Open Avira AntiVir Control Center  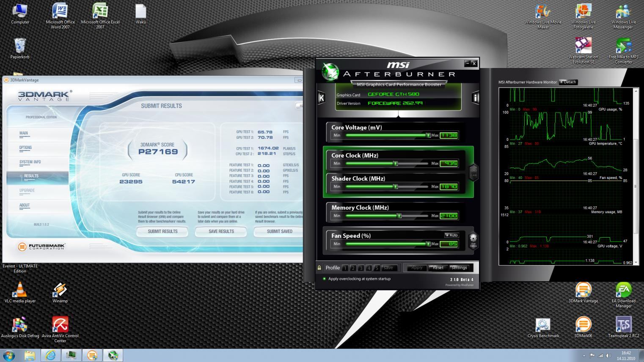pos(60,330)
